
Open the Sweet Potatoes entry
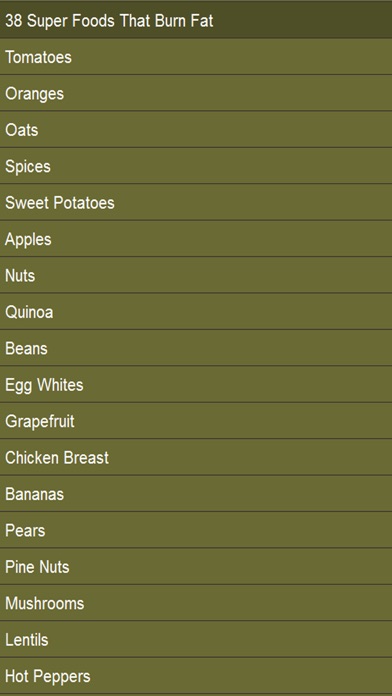[x=196, y=202]
